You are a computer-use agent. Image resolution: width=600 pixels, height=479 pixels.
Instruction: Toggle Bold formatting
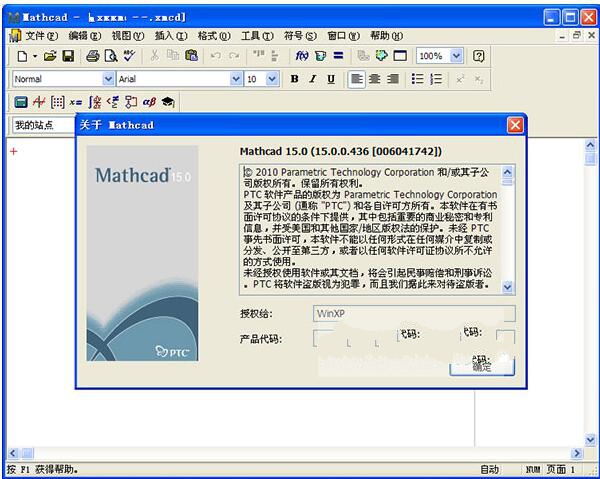[x=294, y=79]
